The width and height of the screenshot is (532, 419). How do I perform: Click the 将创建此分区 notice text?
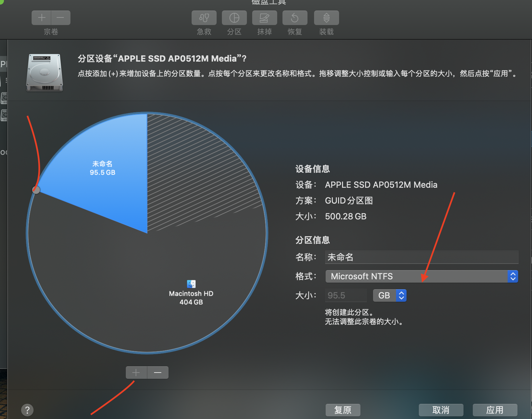(350, 312)
